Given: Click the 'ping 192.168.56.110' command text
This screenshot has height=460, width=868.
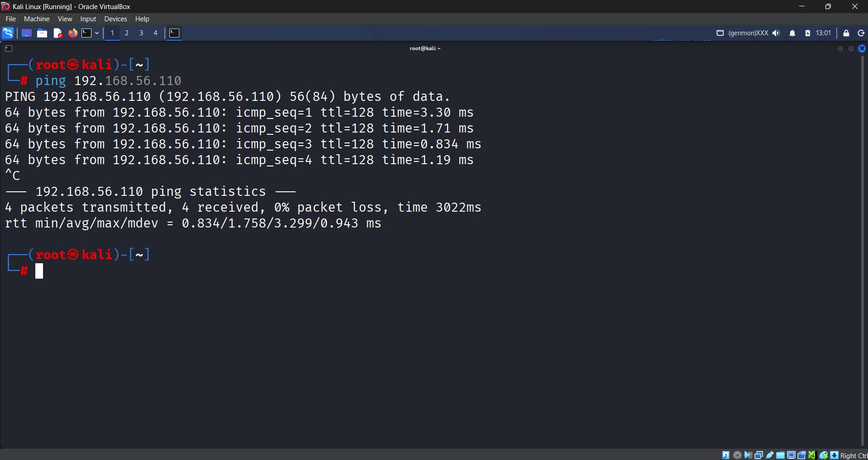Looking at the screenshot, I should tap(108, 81).
